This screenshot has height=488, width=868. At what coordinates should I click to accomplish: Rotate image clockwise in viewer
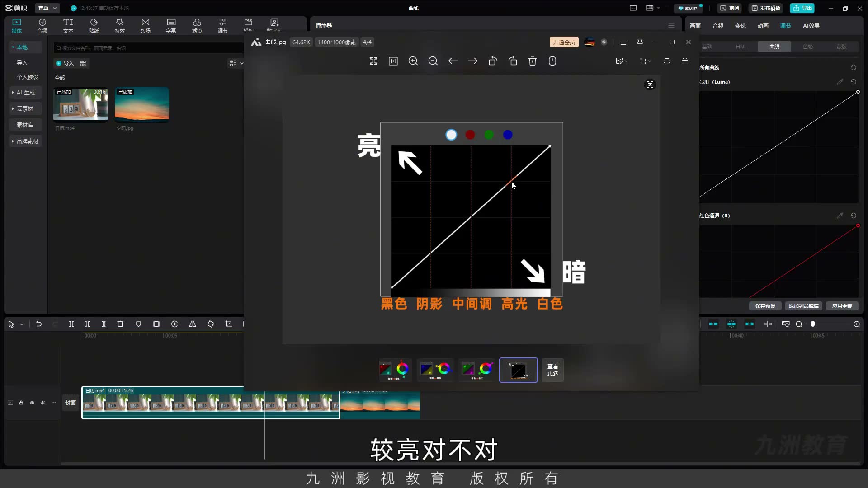[x=513, y=61]
